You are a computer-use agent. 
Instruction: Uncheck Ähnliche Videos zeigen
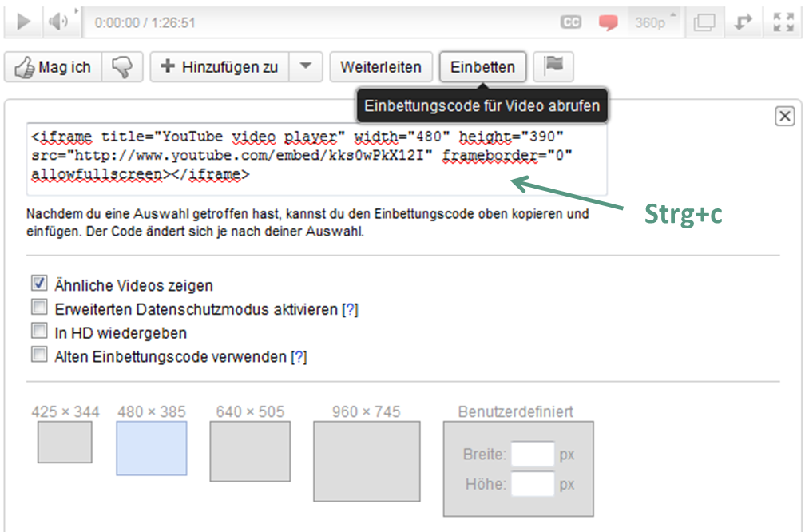click(x=39, y=283)
